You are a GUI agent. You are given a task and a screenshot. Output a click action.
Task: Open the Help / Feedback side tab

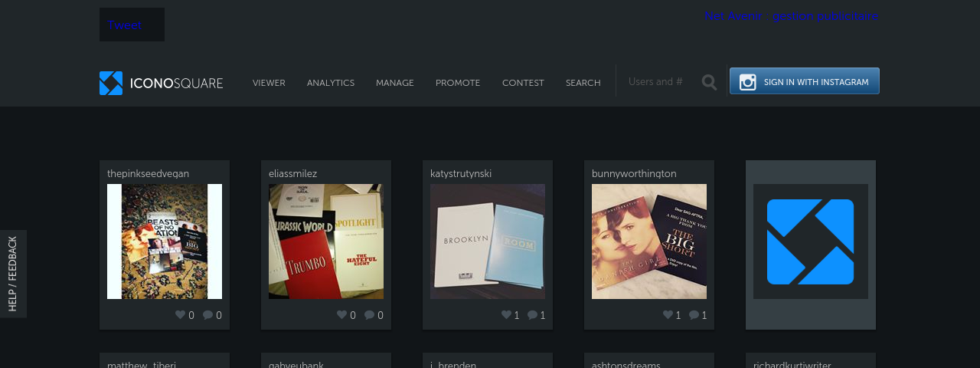click(13, 274)
